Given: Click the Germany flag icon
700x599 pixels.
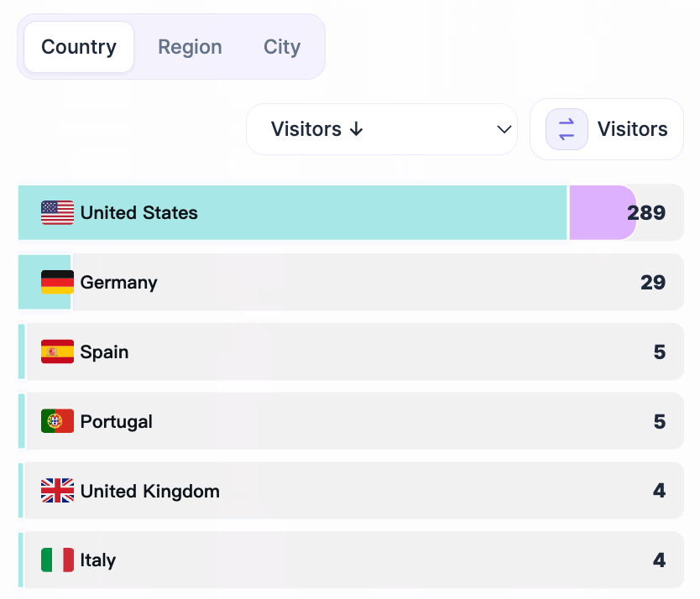Looking at the screenshot, I should (x=55, y=283).
